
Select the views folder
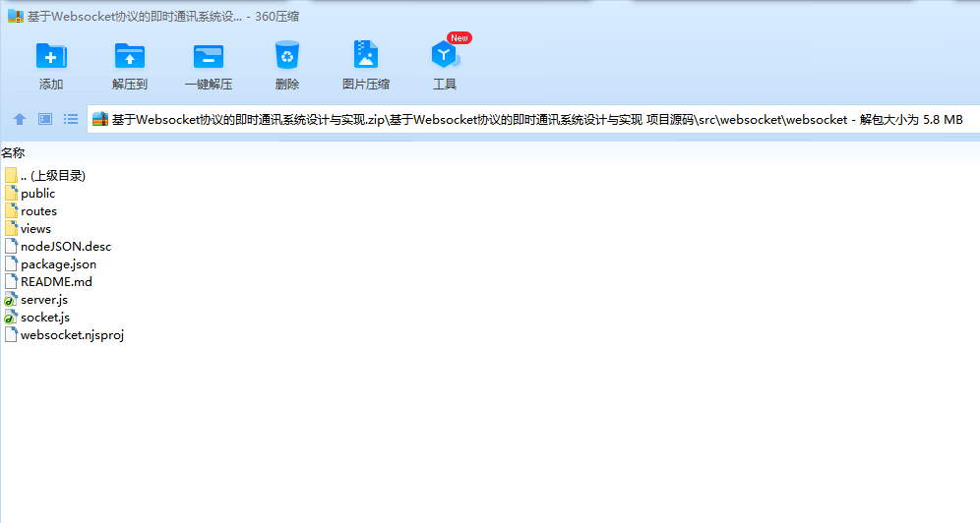[x=29, y=229]
